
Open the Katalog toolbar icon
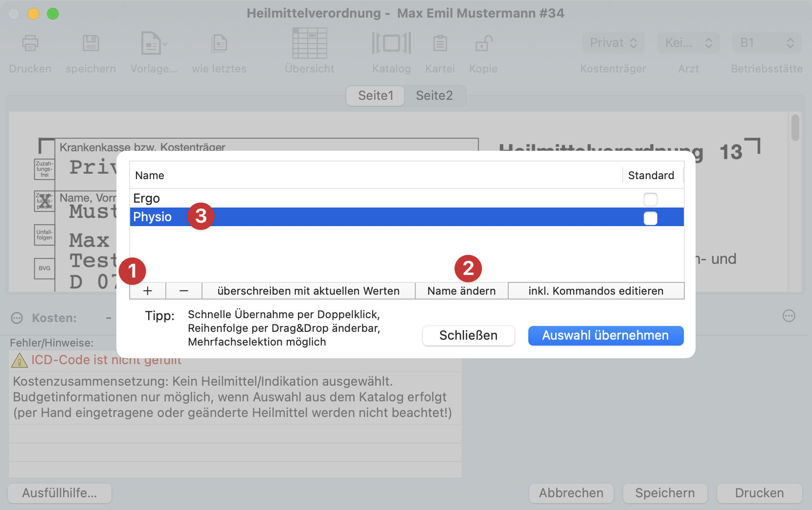pyautogui.click(x=391, y=43)
